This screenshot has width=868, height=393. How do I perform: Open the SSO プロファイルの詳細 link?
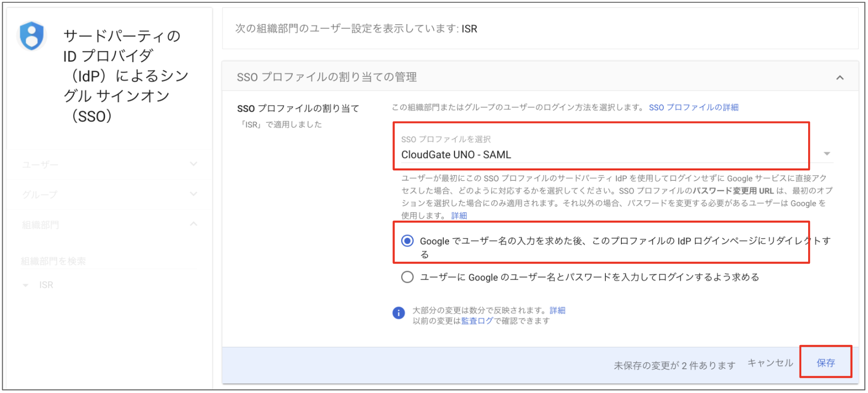[693, 107]
